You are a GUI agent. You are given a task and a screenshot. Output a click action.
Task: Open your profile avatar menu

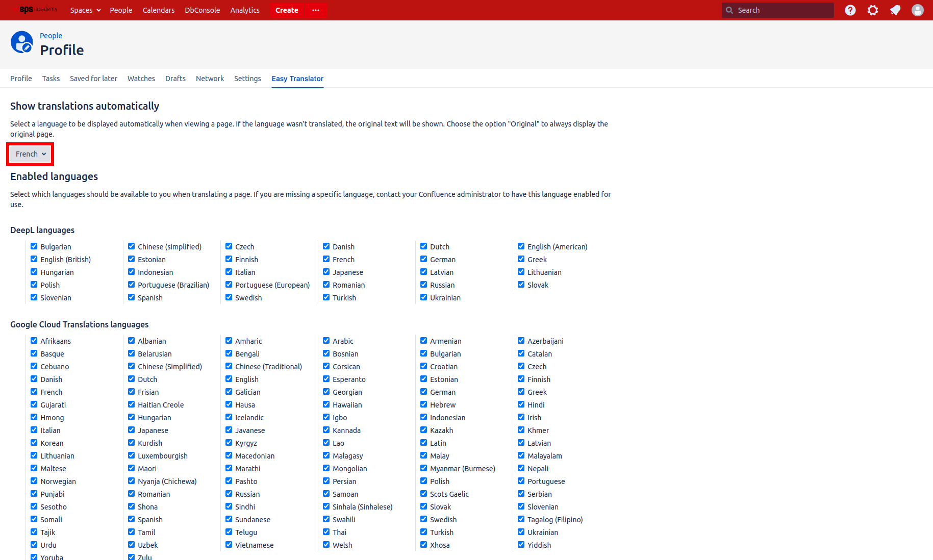[918, 10]
